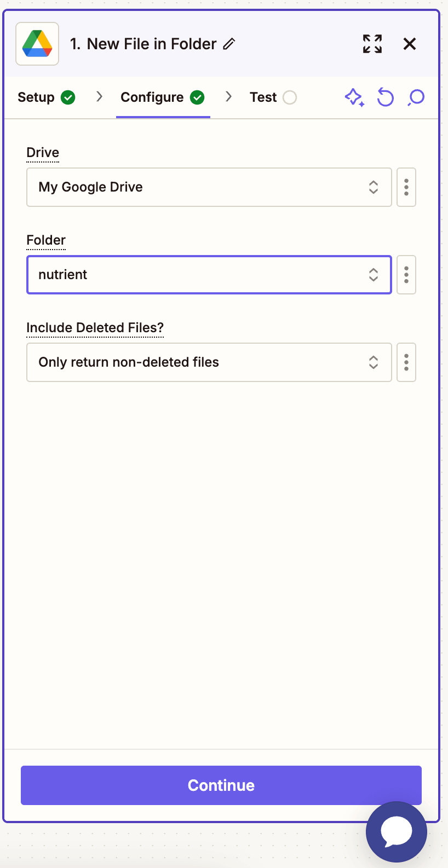Open the three-dot menu for Folder field

point(406,275)
